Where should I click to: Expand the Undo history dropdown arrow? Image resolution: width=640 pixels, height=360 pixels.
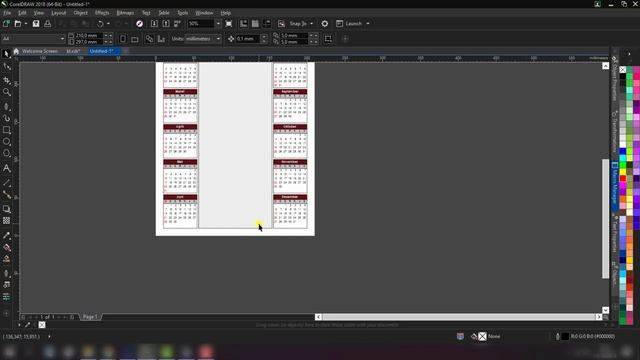click(x=108, y=24)
